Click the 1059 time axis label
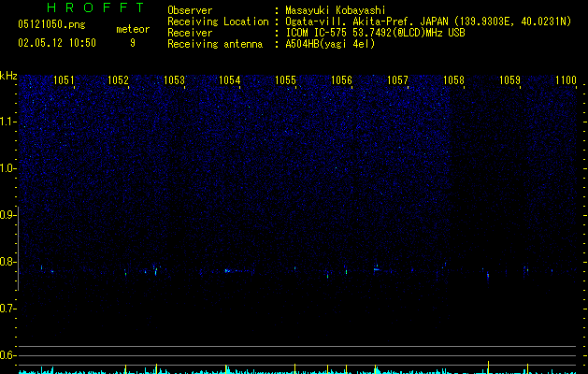 coord(510,80)
